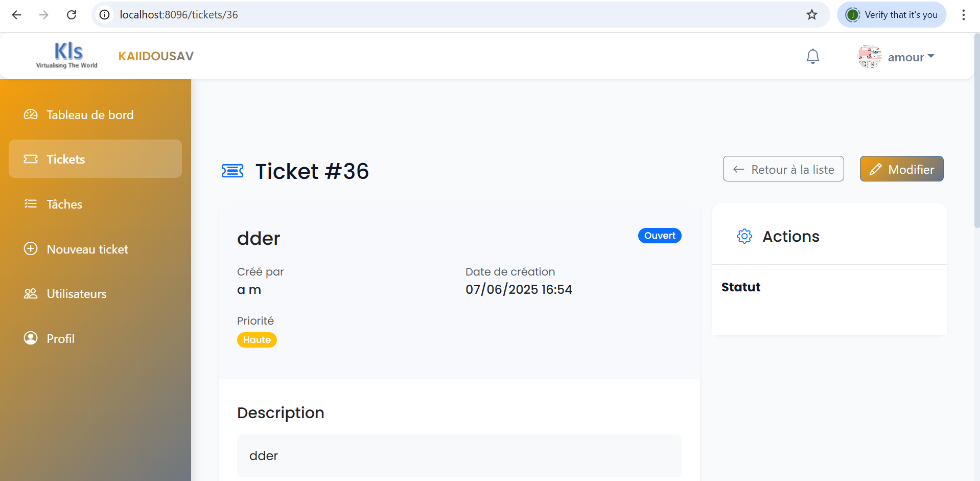Bookmark page with the star icon
980x481 pixels.
[x=812, y=15]
